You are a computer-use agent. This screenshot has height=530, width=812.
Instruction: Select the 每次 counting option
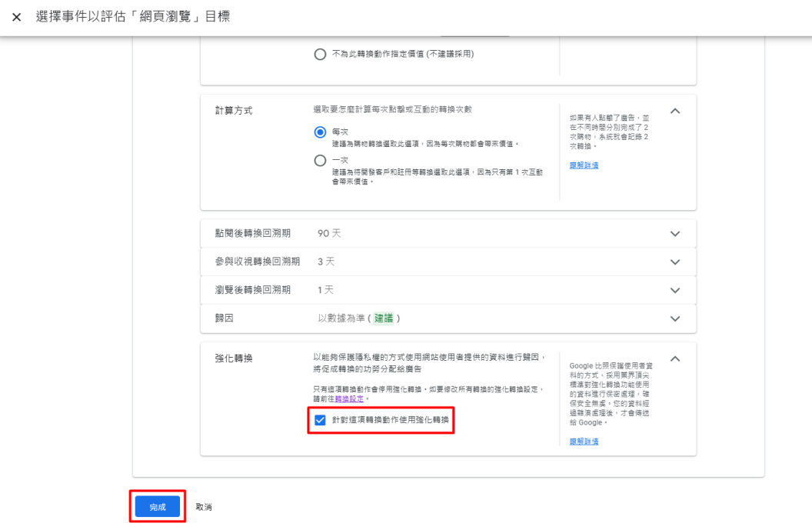pos(321,132)
